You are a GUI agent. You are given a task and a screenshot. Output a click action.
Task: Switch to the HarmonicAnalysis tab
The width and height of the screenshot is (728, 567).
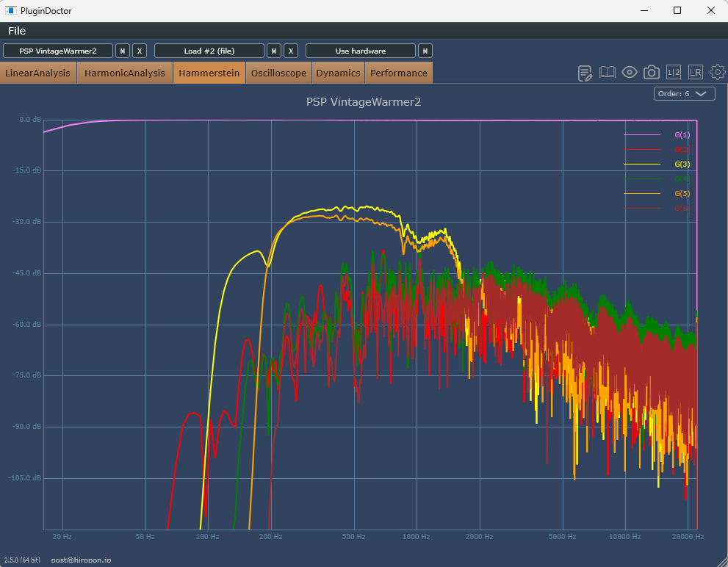point(125,73)
